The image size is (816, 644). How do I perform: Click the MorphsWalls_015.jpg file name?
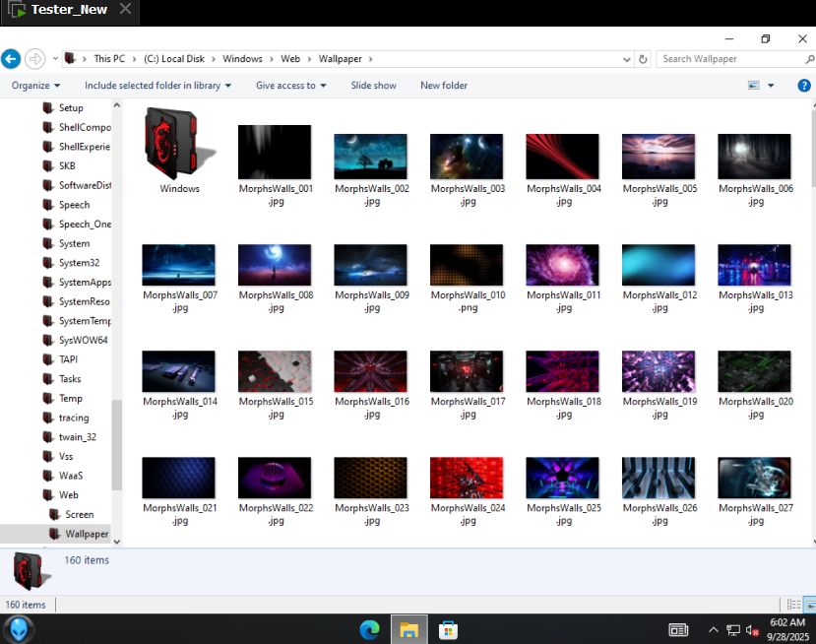click(x=276, y=408)
